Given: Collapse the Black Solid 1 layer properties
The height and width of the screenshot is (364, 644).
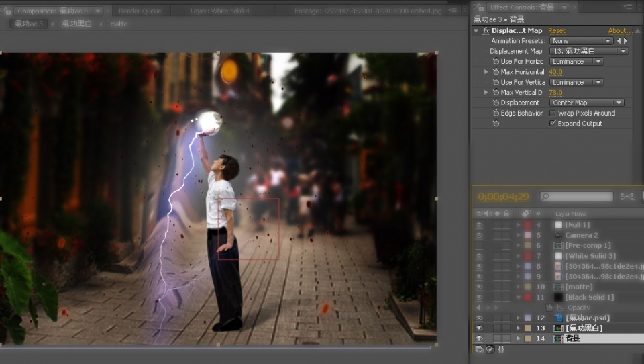Looking at the screenshot, I should point(519,298).
